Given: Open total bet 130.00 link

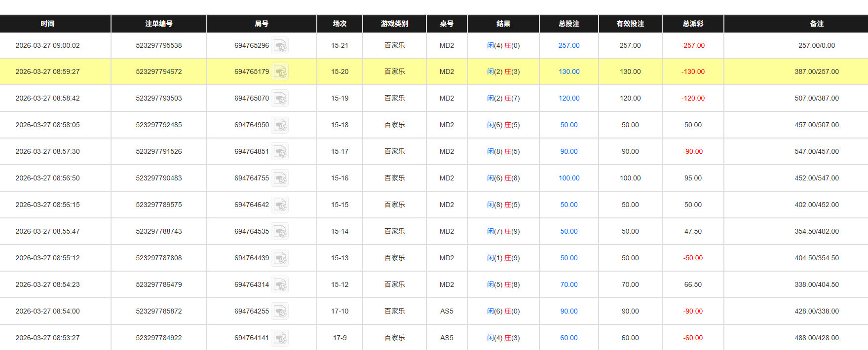Looking at the screenshot, I should coord(569,71).
